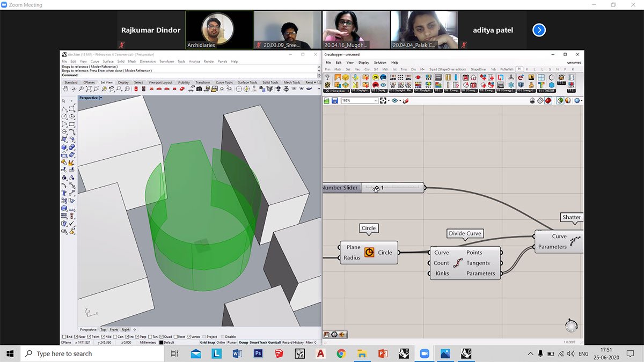
Task: Switch to the Curve Tools toolbar tab
Action: [x=224, y=82]
